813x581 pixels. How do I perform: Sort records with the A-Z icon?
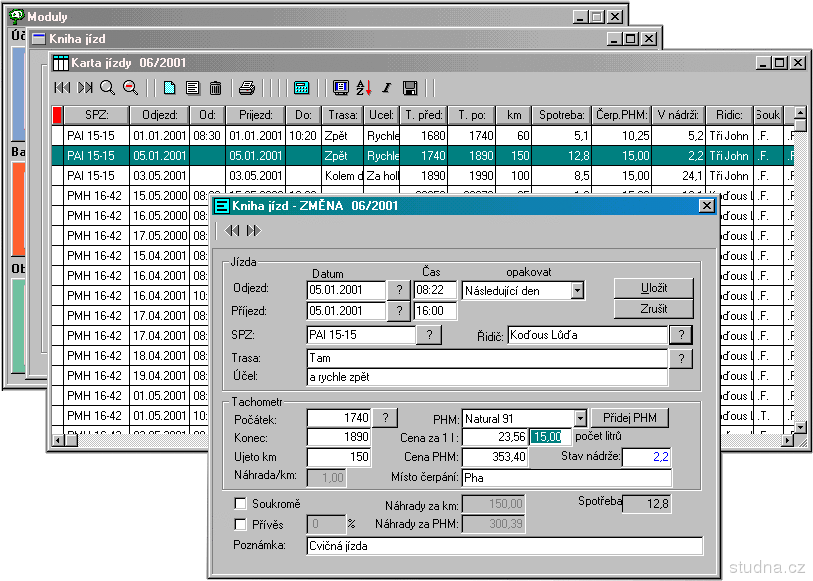363,88
